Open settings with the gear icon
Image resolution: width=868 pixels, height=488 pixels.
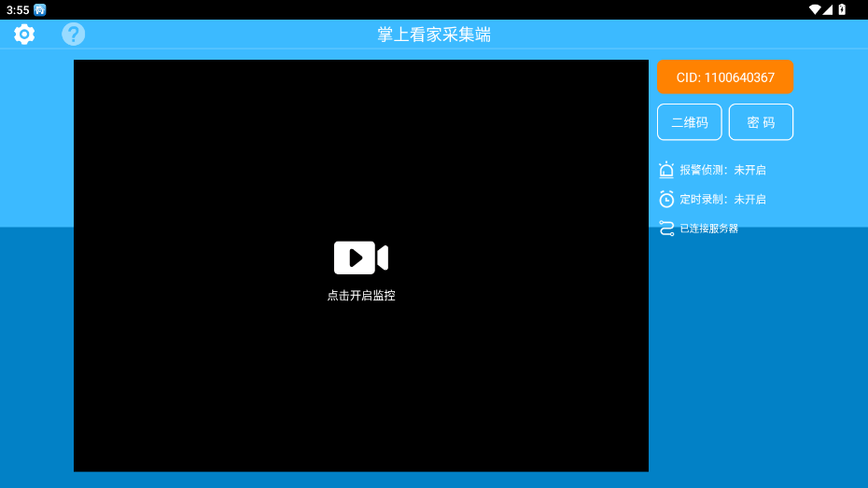pyautogui.click(x=24, y=35)
